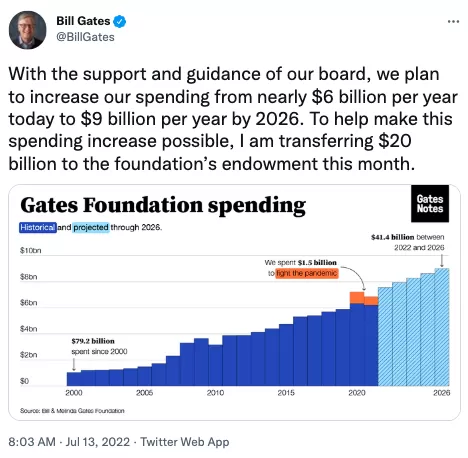Click the Gates Notes logo

click(x=430, y=204)
